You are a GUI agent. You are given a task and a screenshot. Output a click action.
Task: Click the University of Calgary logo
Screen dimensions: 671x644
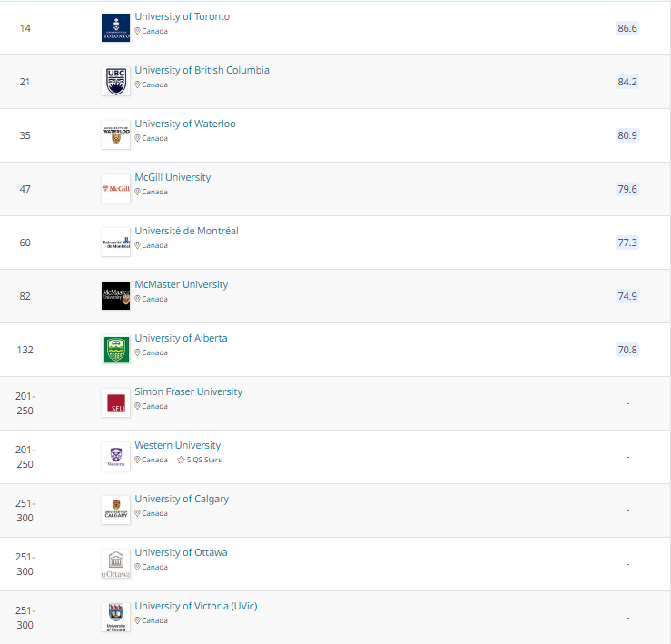115,510
